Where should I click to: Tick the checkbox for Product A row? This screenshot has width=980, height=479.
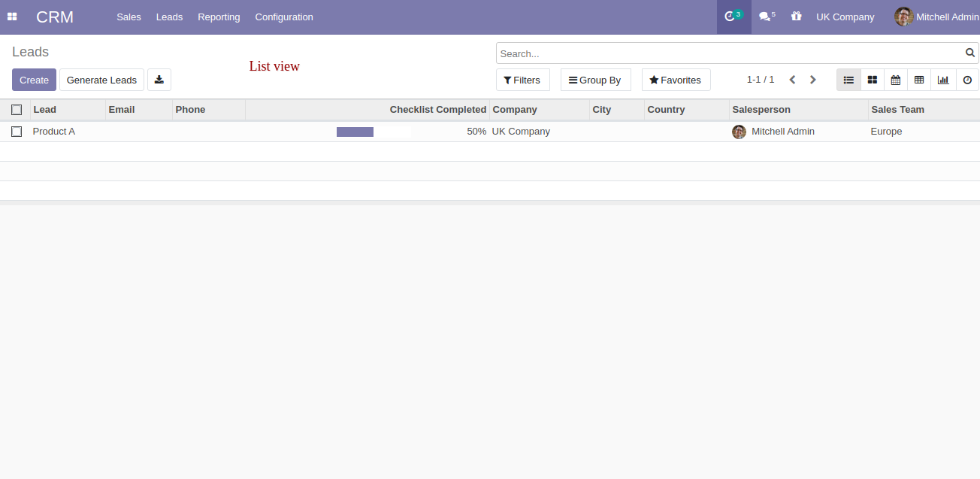[x=17, y=132]
